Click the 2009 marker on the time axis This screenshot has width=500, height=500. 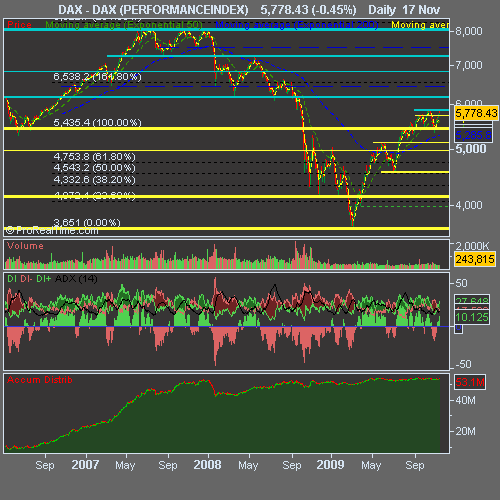click(x=330, y=465)
